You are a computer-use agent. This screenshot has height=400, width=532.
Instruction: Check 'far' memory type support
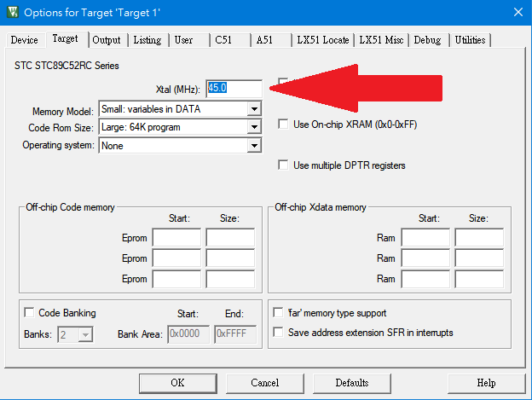(279, 313)
